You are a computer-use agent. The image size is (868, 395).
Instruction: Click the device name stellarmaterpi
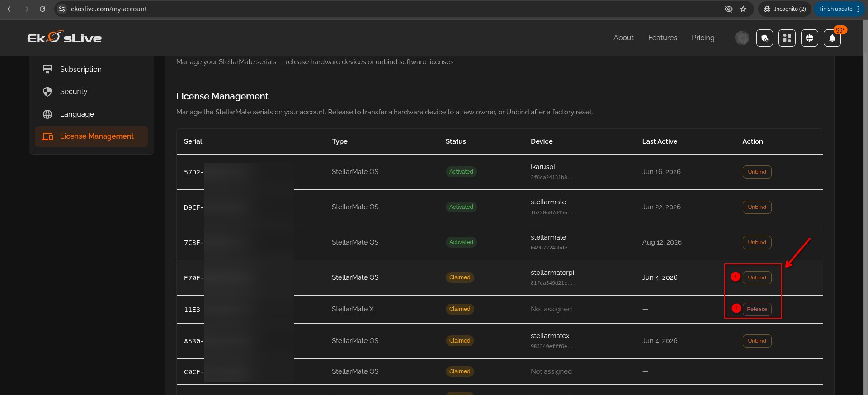pyautogui.click(x=552, y=273)
